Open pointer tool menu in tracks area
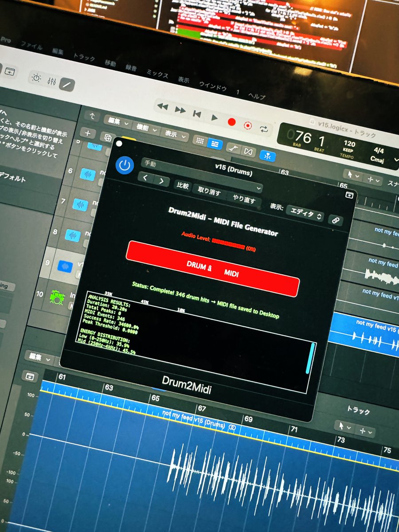The image size is (399, 532). coord(353,175)
